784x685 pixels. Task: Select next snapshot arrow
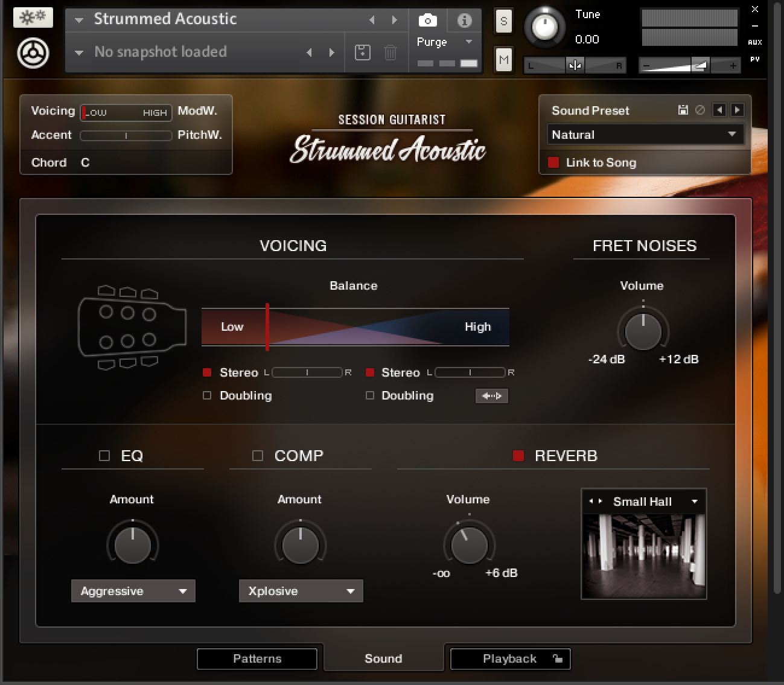331,53
